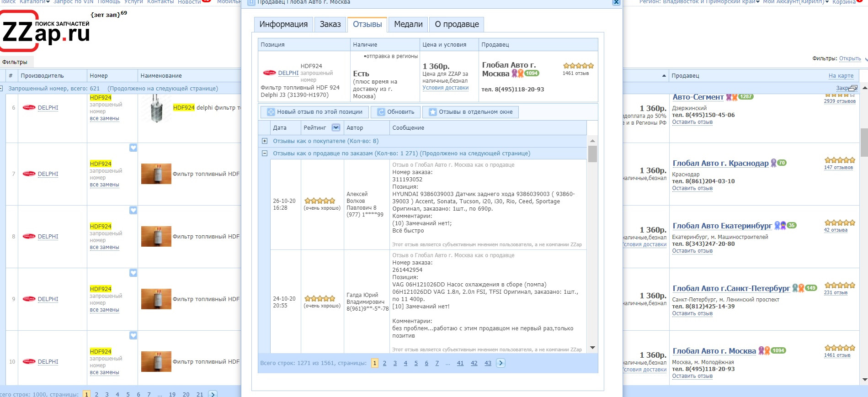Click Оставить отзыв under Глобал Авто Краснодар

(692, 188)
